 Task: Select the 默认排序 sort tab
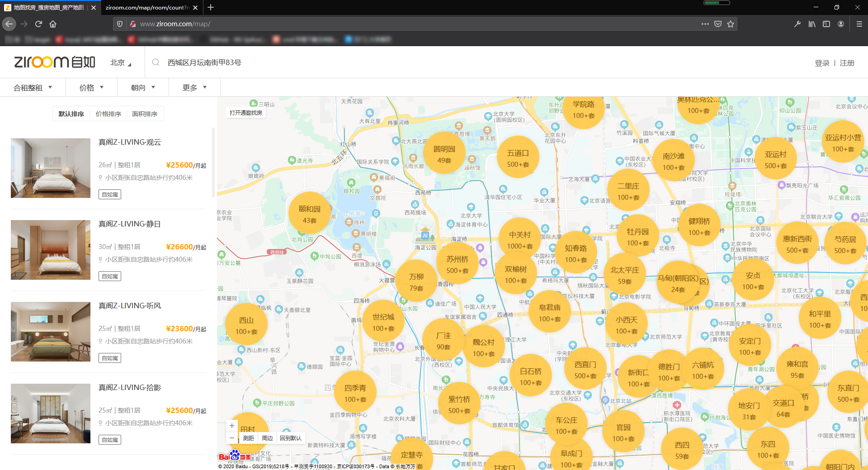tap(71, 114)
